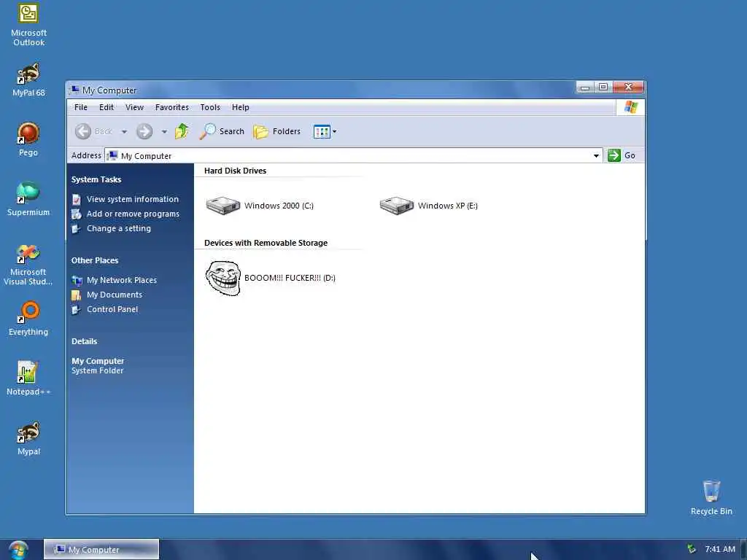Expand the Forward history dropdown arrow
The image size is (747, 560).
pos(164,132)
